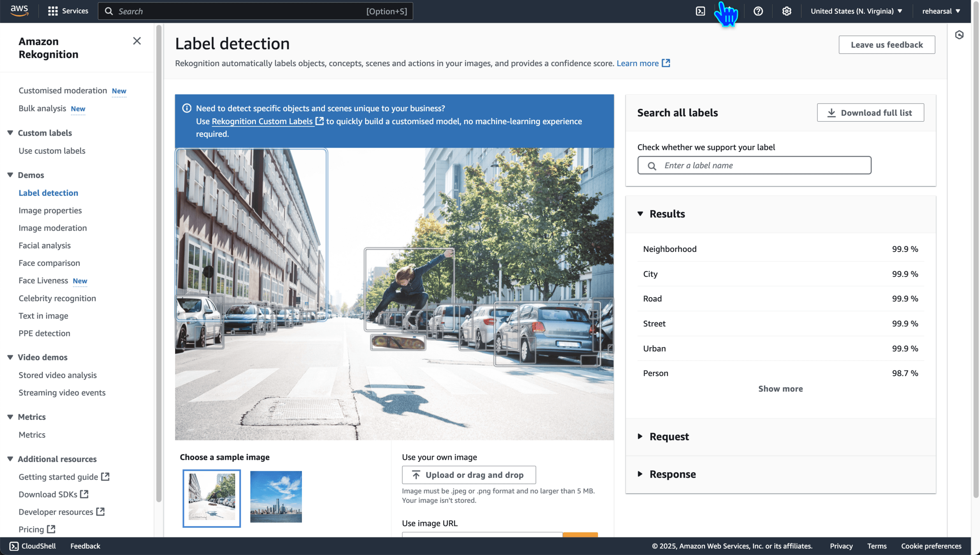Viewport: 980px width, 555px height.
Task: Open the Services grid menu
Action: coord(68,11)
